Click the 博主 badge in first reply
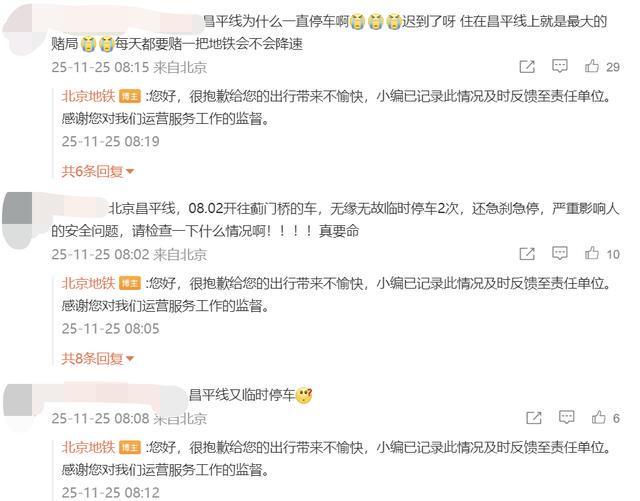Screen dimensions: 640x501 point(130,97)
